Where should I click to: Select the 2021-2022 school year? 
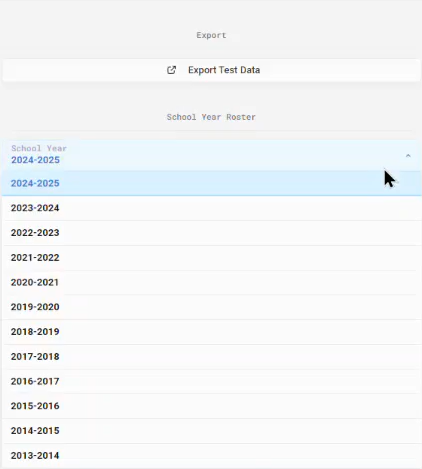pyautogui.click(x=212, y=258)
